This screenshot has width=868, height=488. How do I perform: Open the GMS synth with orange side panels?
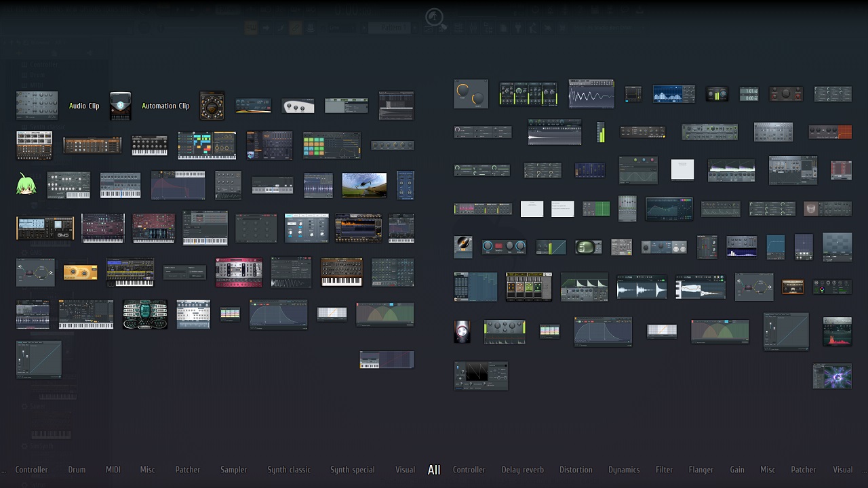pos(45,228)
